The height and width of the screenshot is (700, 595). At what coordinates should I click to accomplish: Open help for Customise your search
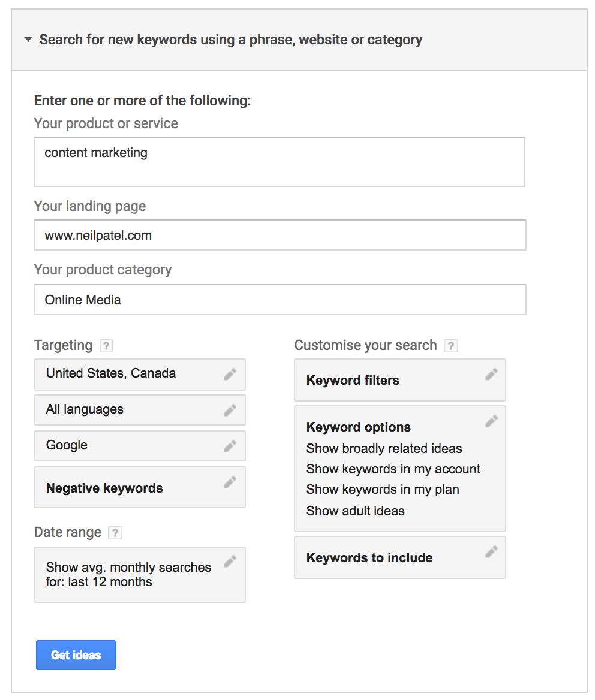click(x=451, y=346)
